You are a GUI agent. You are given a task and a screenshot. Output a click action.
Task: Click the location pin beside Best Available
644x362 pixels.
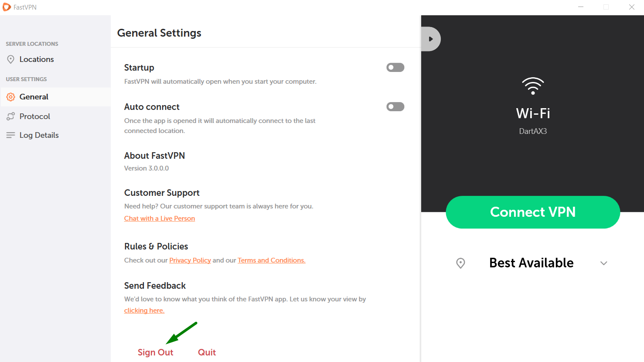[460, 263]
